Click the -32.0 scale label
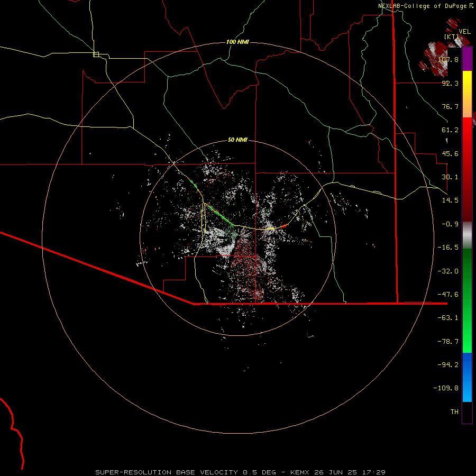 tap(448, 271)
